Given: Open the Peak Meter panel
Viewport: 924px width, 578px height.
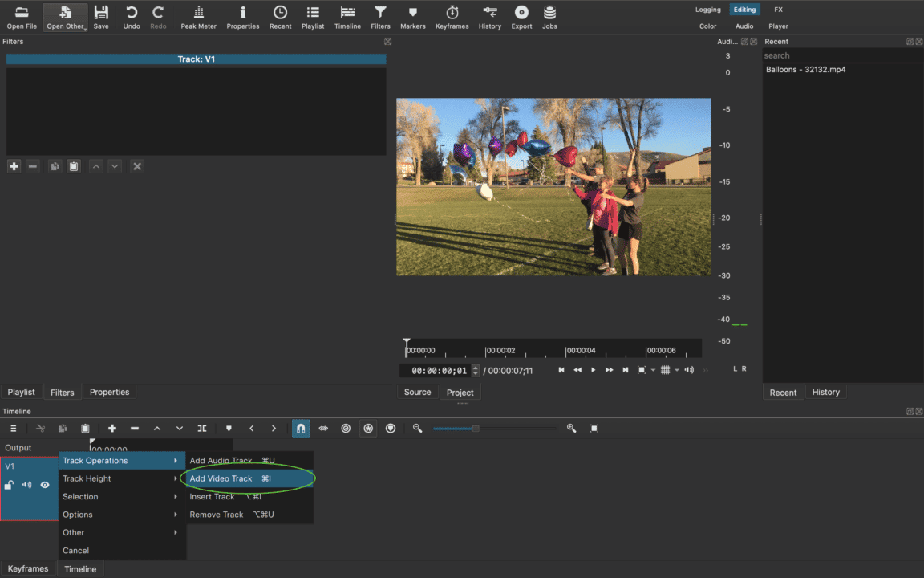Looking at the screenshot, I should [x=198, y=17].
